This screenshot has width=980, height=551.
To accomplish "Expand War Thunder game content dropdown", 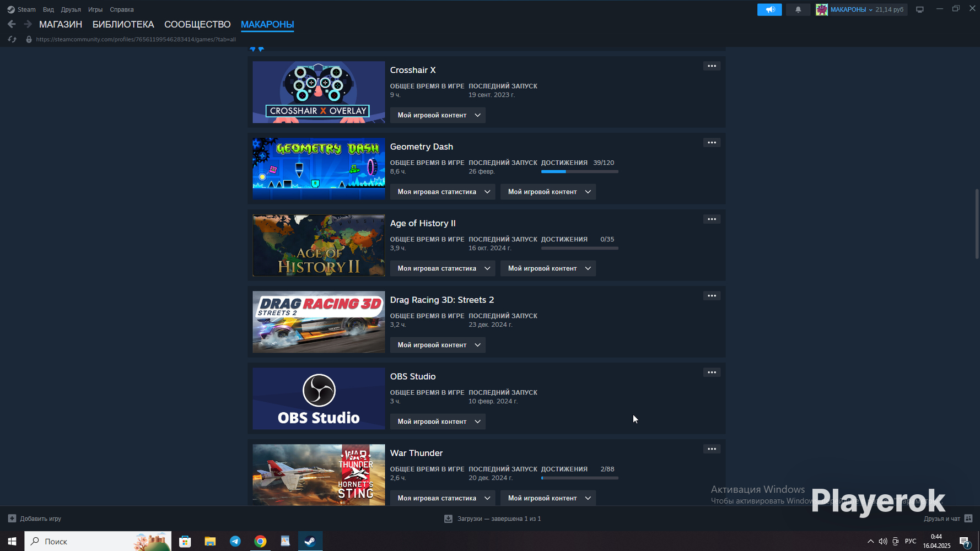I will 548,498.
